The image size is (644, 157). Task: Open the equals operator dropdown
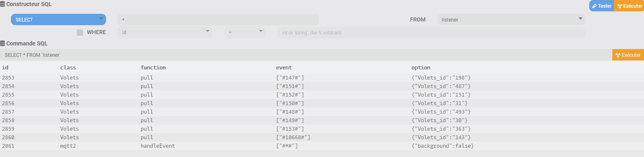pyautogui.click(x=245, y=32)
